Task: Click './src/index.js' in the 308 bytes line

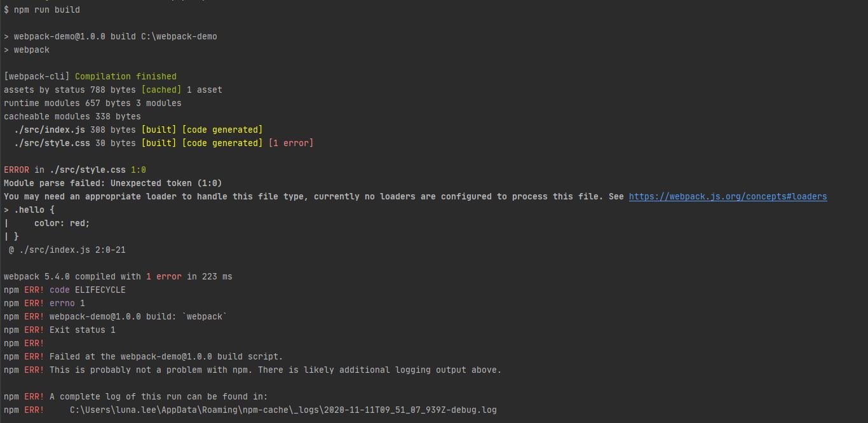Action: [49, 130]
